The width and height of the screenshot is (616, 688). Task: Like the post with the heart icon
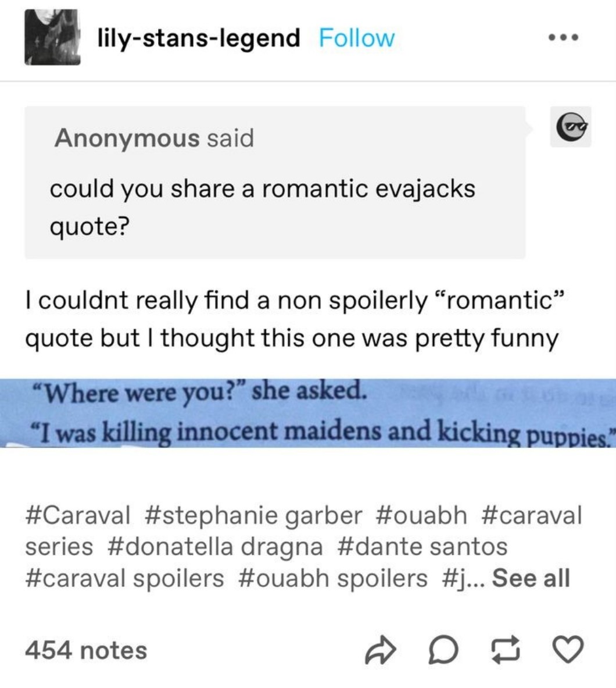click(x=568, y=651)
